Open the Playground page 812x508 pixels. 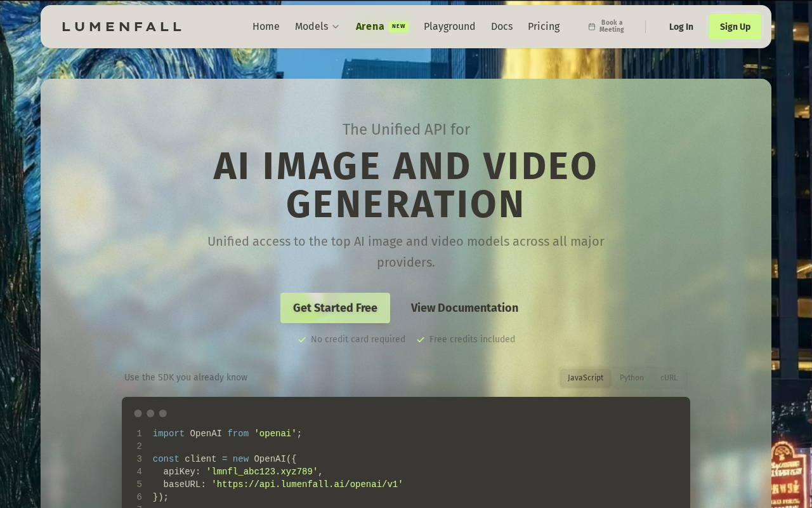(x=450, y=27)
